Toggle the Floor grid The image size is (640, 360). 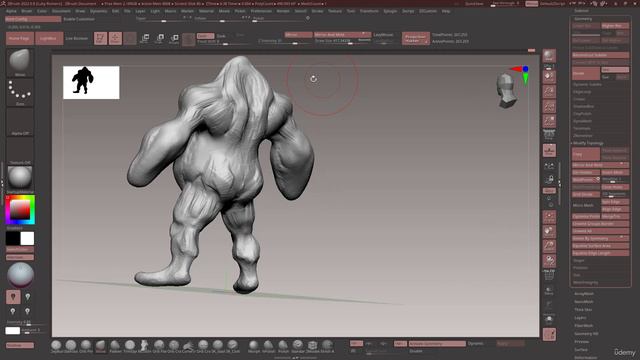(549, 150)
